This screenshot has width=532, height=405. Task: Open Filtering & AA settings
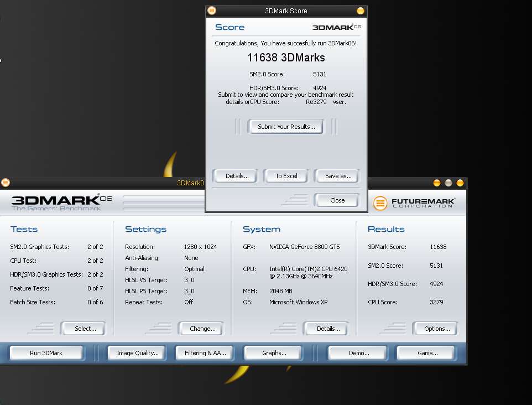[x=205, y=353]
